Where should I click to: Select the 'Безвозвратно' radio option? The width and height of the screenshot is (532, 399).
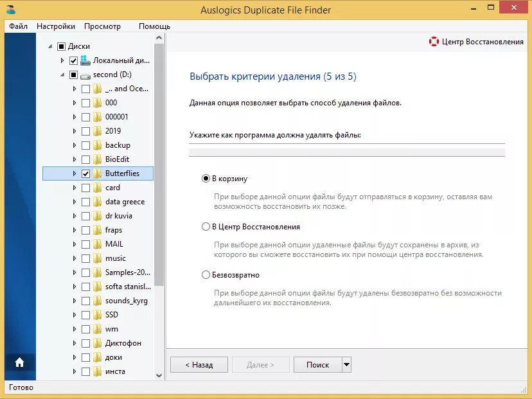click(x=206, y=275)
